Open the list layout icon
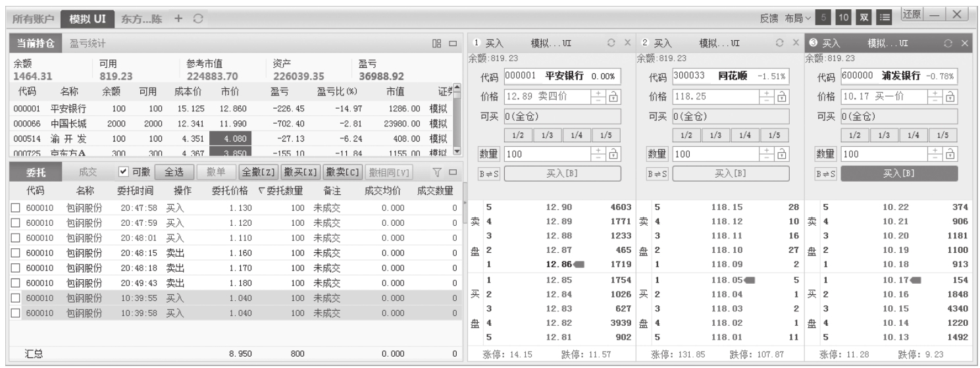This screenshot has height=368, width=980. tap(884, 17)
